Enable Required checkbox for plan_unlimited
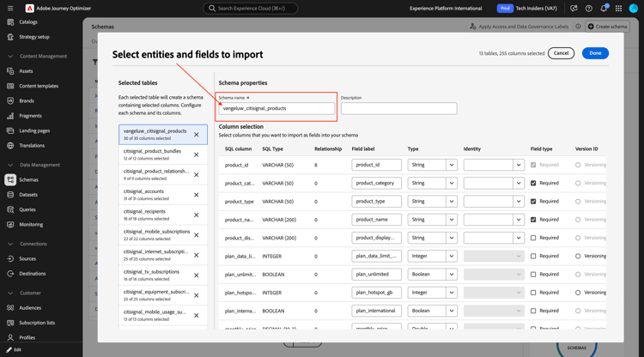 pyautogui.click(x=533, y=275)
